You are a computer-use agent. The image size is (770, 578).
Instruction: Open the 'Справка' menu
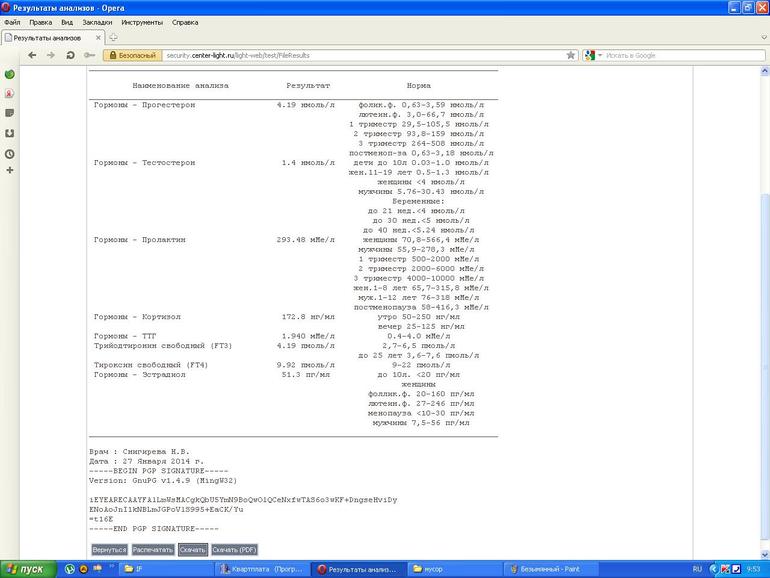185,22
